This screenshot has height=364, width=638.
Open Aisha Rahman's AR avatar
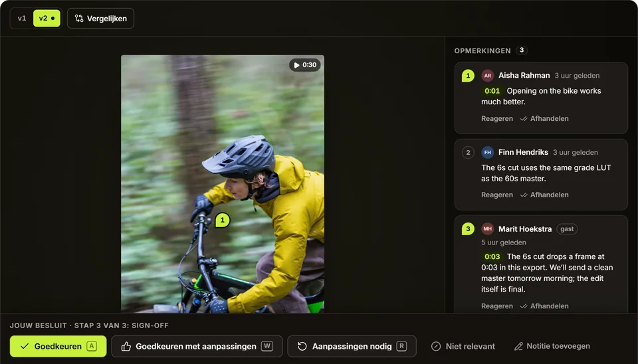click(487, 76)
